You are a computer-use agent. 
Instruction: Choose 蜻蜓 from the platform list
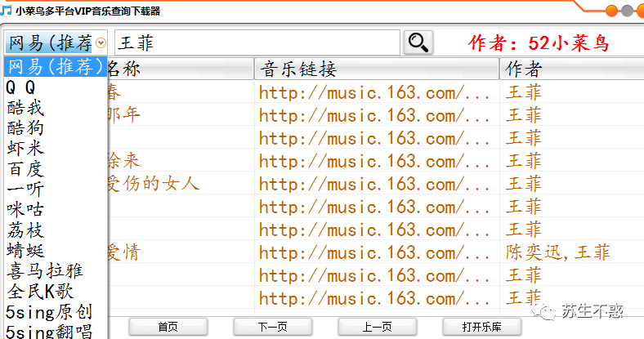(x=56, y=250)
